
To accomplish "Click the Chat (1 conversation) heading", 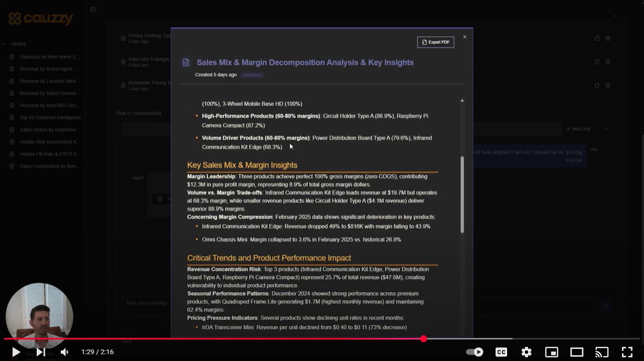I will pyautogui.click(x=138, y=113).
